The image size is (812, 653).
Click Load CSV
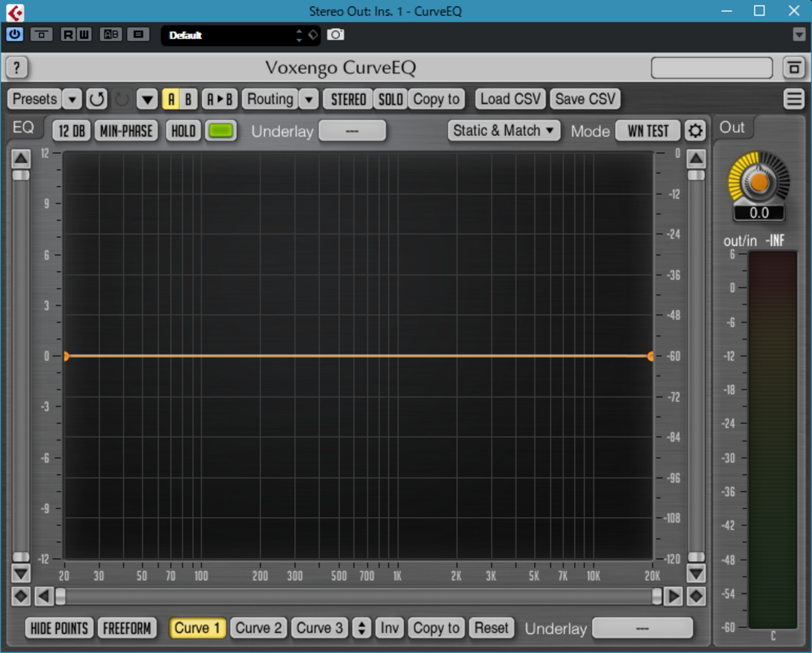pos(510,99)
